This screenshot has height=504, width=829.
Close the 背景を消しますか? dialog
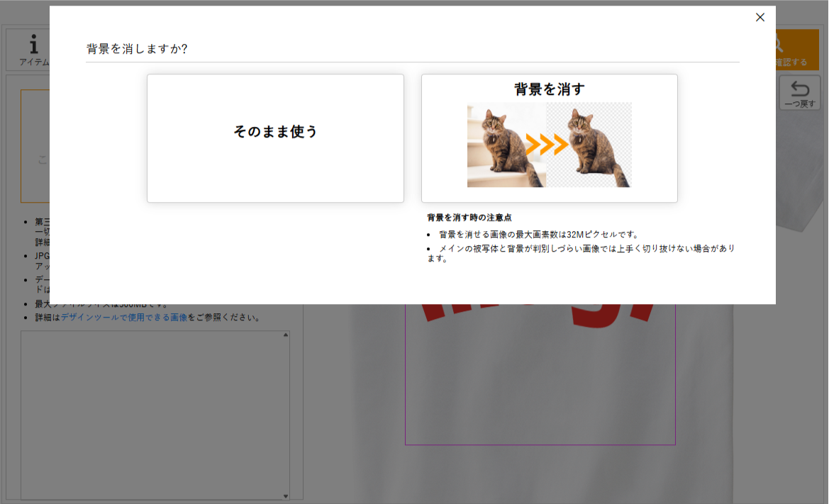click(x=760, y=18)
